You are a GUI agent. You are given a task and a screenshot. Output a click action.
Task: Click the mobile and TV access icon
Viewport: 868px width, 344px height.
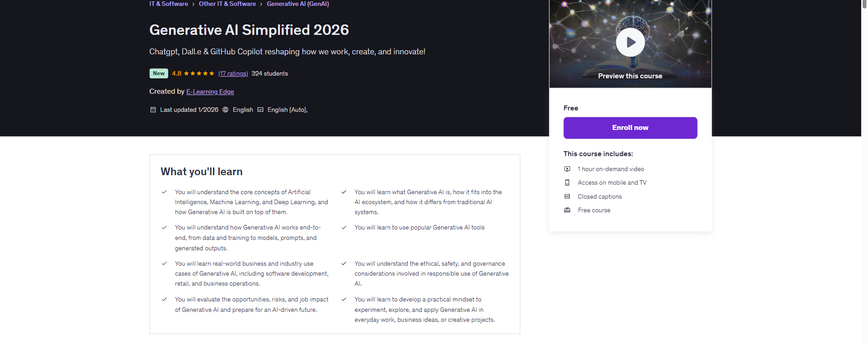pyautogui.click(x=567, y=182)
